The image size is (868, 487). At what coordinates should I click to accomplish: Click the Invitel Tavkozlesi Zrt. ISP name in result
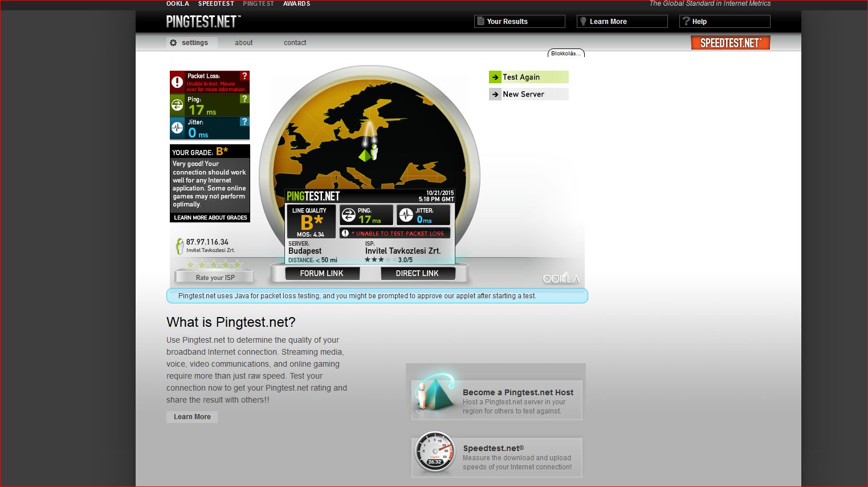click(403, 251)
